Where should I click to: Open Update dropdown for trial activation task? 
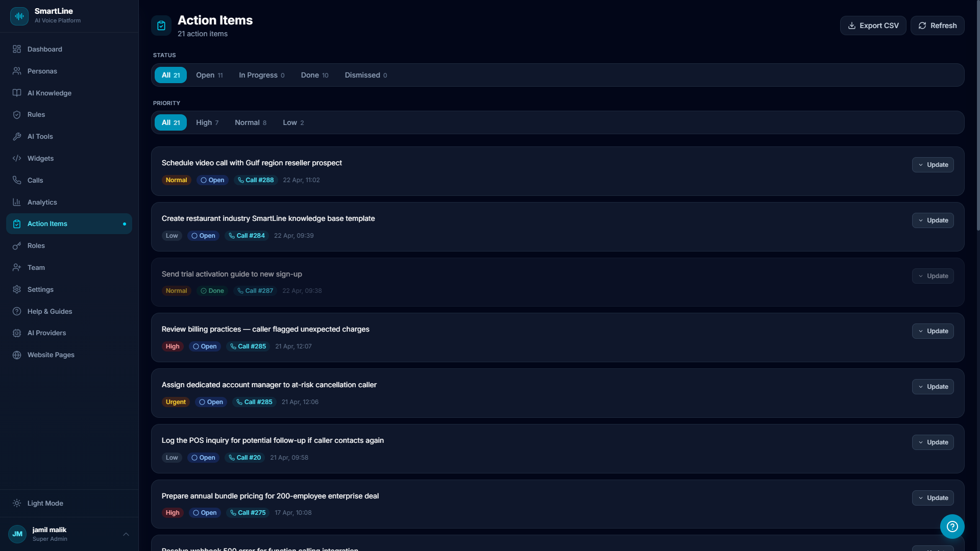933,275
